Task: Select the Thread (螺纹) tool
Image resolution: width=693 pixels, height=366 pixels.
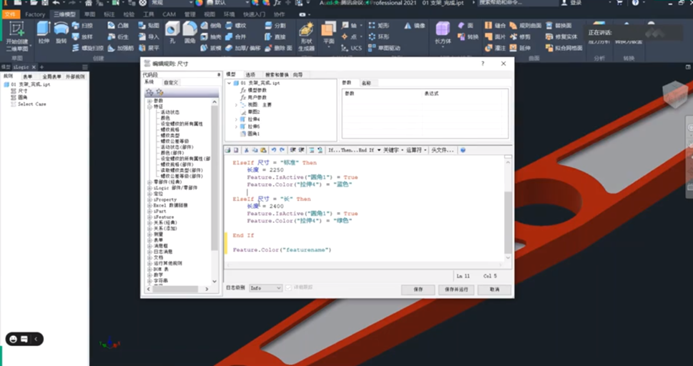Action: [x=236, y=26]
